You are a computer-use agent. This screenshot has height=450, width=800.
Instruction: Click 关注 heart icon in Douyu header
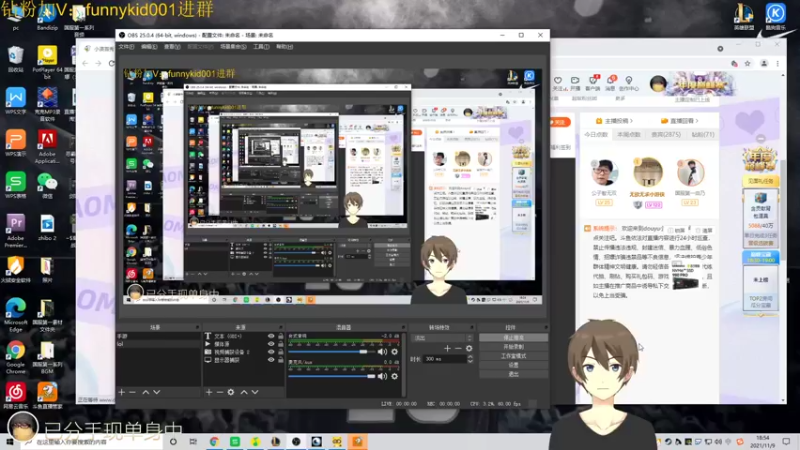(x=558, y=80)
